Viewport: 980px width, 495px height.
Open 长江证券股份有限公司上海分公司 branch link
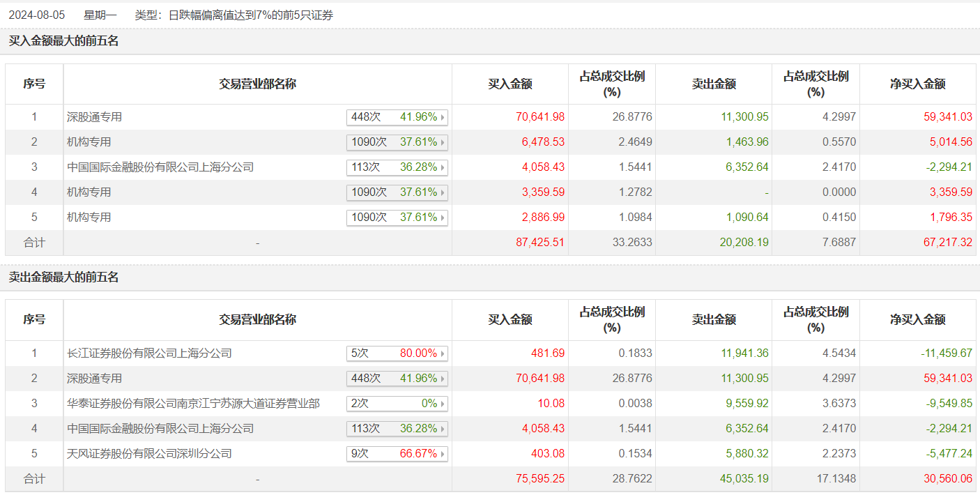[149, 353]
